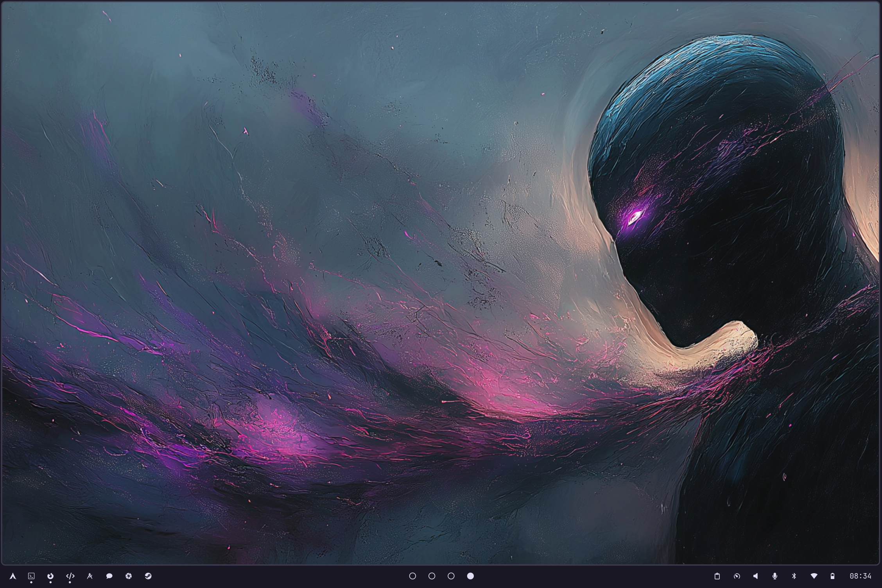Select the filled fourth workspace indicator
882x588 pixels.
tap(470, 576)
